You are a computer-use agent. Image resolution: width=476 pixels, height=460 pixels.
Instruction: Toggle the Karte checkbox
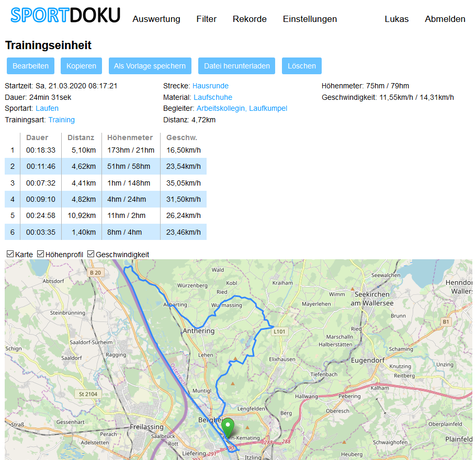click(x=10, y=254)
